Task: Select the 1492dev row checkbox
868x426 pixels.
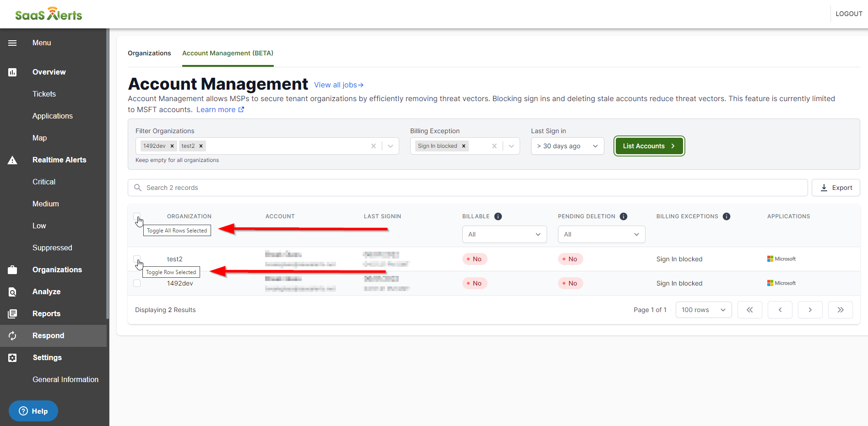Action: (137, 283)
